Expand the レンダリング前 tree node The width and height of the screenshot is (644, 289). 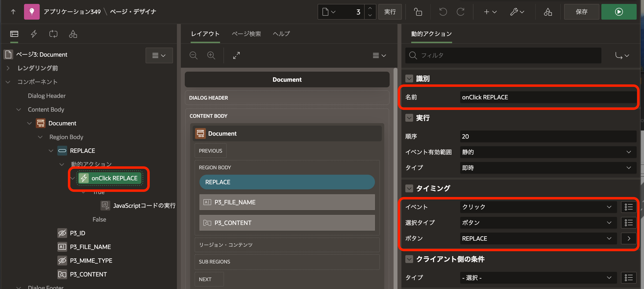(8, 68)
